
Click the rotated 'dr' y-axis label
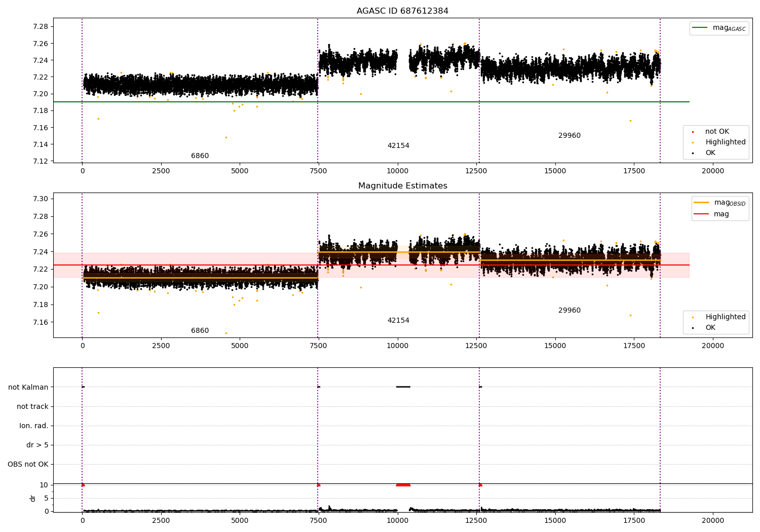click(x=33, y=498)
